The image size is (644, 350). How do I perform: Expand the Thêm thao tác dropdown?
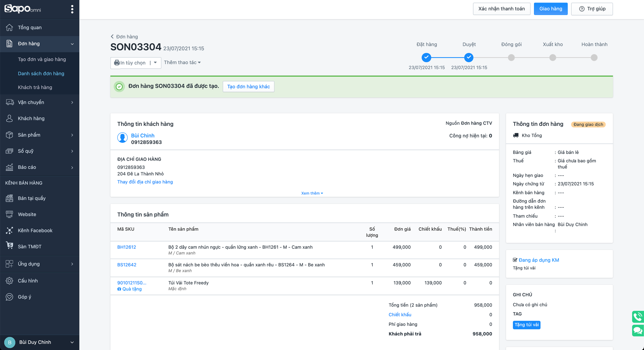pos(182,63)
